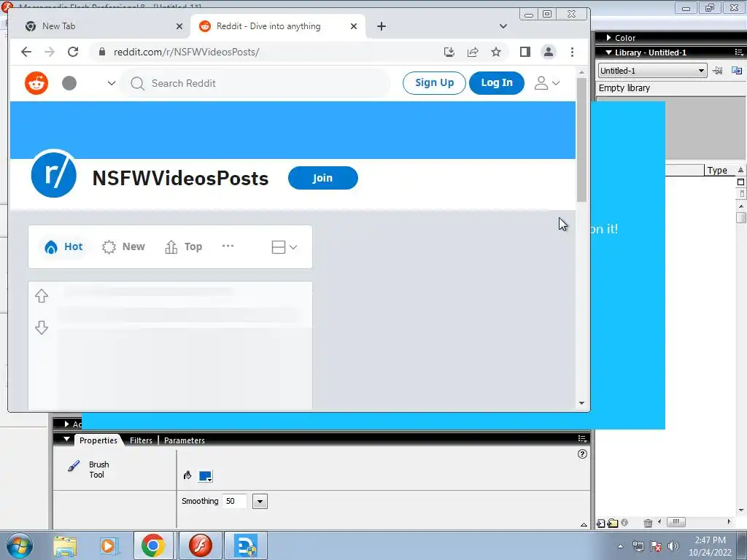Collapse the Properties panel triangle
This screenshot has width=747, height=560.
click(x=66, y=439)
